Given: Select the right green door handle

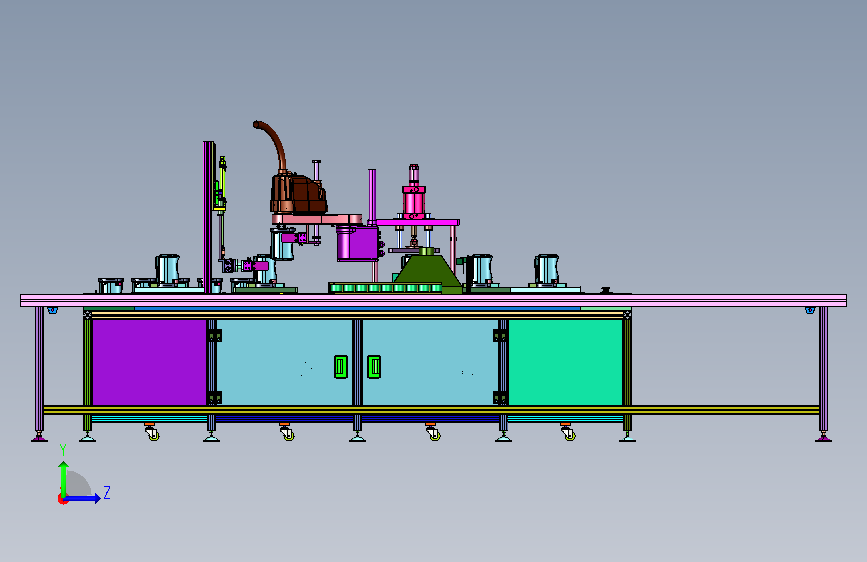Looking at the screenshot, I should tap(374, 367).
